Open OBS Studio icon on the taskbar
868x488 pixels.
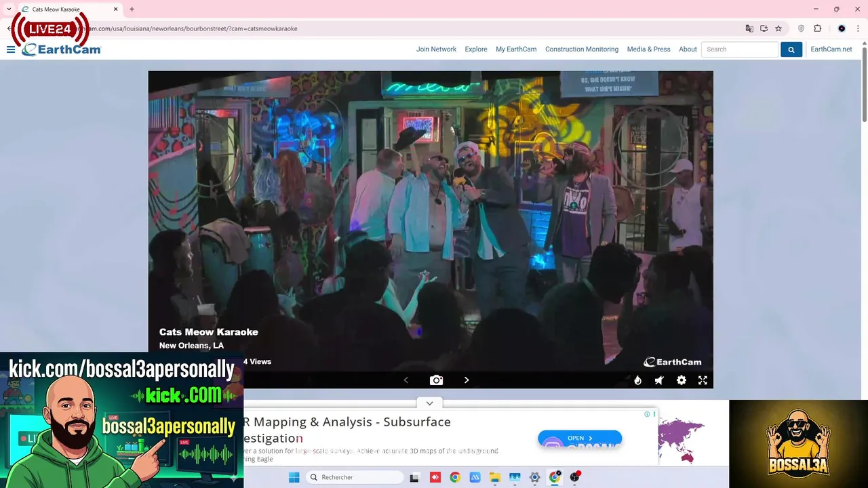[x=575, y=477]
